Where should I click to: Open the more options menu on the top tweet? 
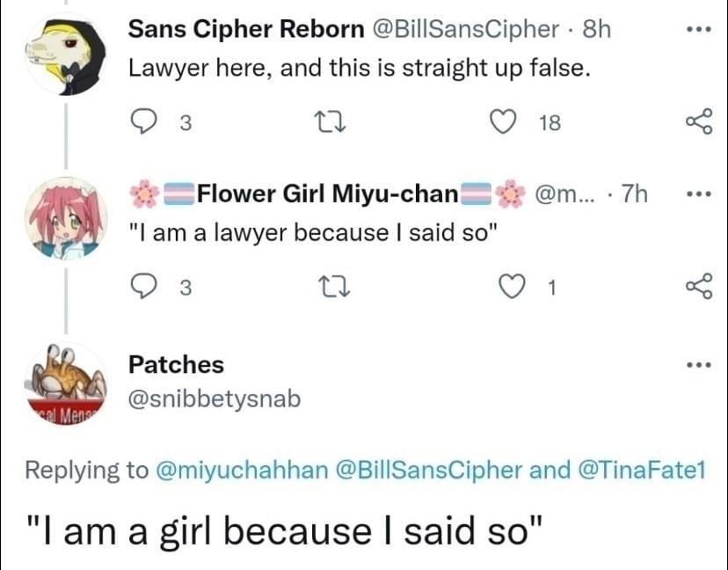point(697,28)
